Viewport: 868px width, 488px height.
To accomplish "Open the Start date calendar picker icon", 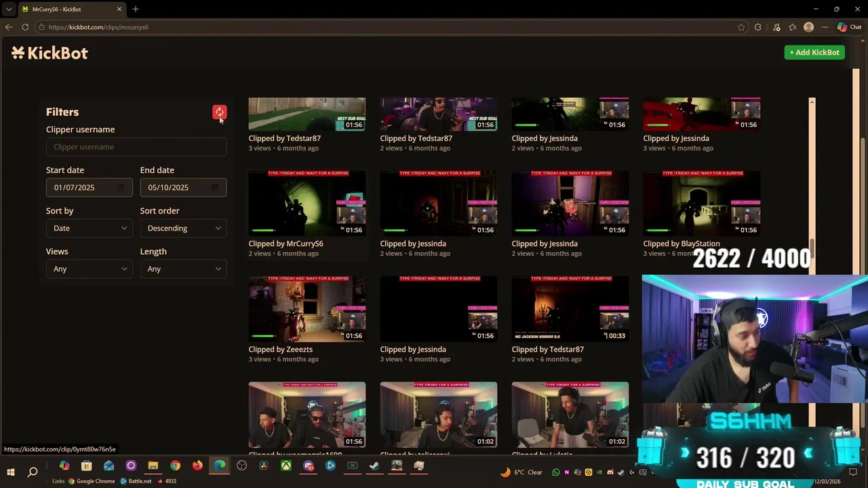I will [x=121, y=187].
